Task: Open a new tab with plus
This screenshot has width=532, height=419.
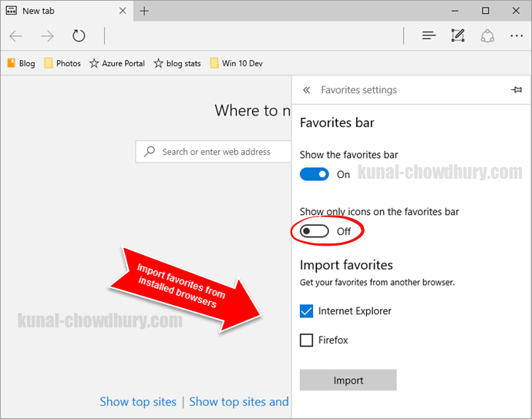Action: click(x=144, y=11)
